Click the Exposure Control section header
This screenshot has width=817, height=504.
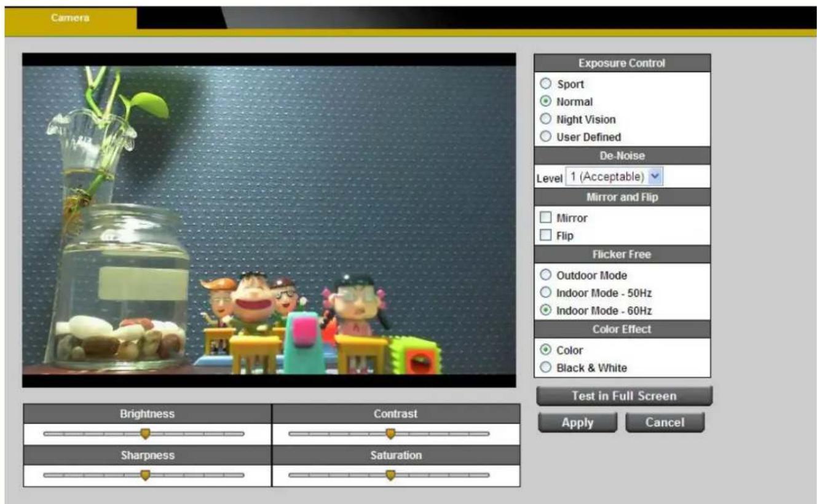tap(622, 63)
